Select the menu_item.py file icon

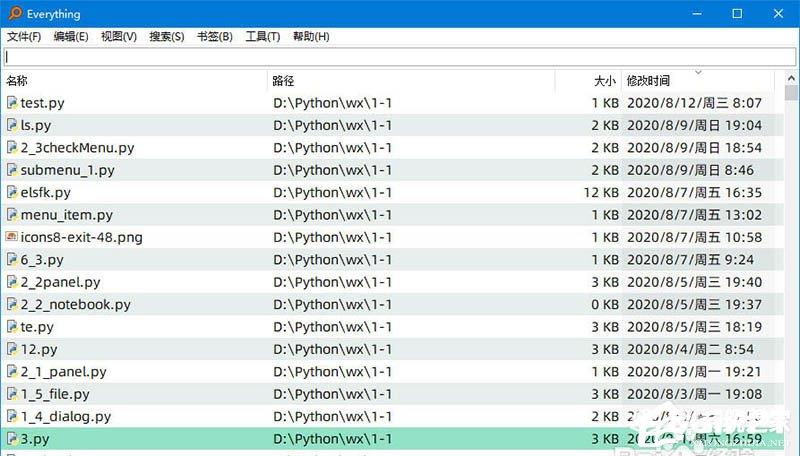[12, 215]
